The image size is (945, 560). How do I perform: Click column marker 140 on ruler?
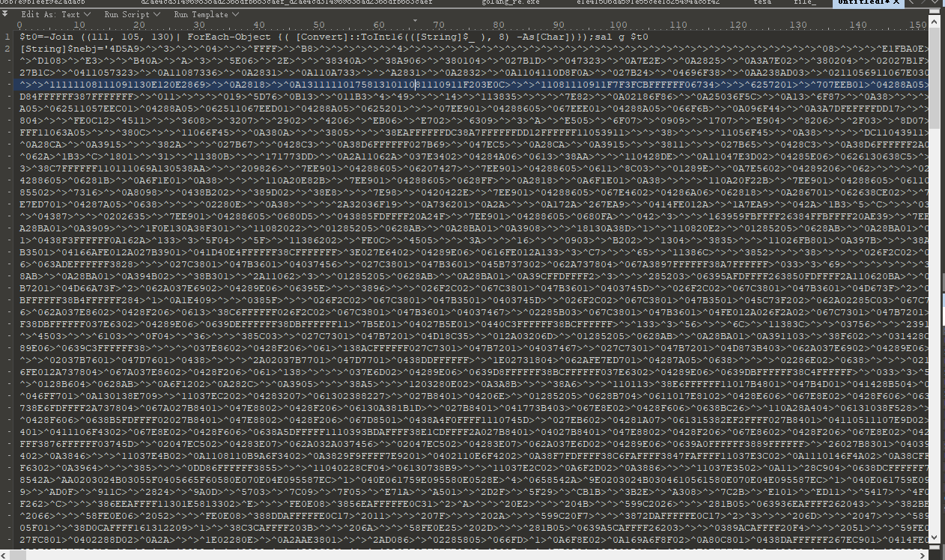tap(858, 24)
